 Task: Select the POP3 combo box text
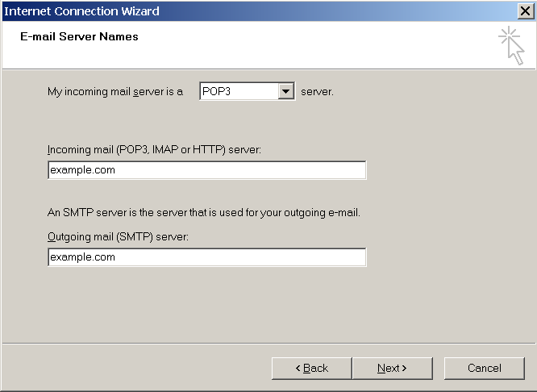click(239, 91)
